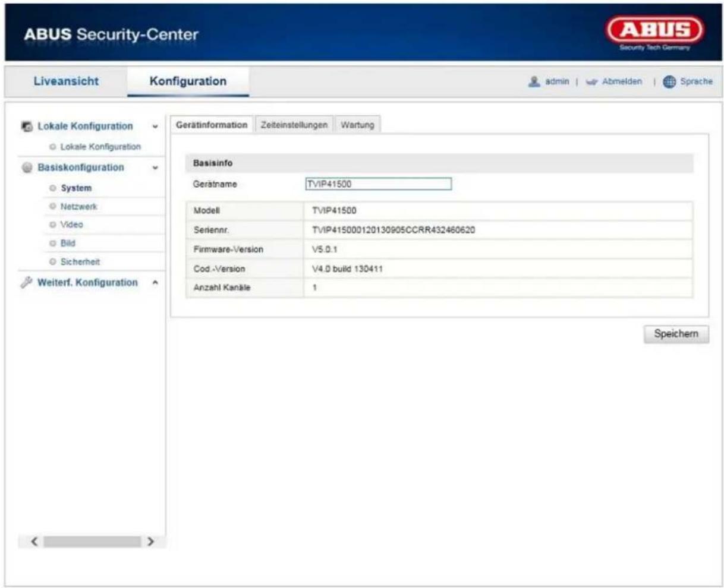Click the Abmelden logout link

[622, 82]
